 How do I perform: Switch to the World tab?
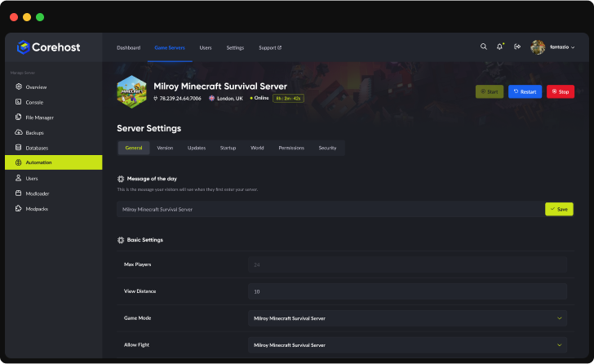(x=257, y=148)
